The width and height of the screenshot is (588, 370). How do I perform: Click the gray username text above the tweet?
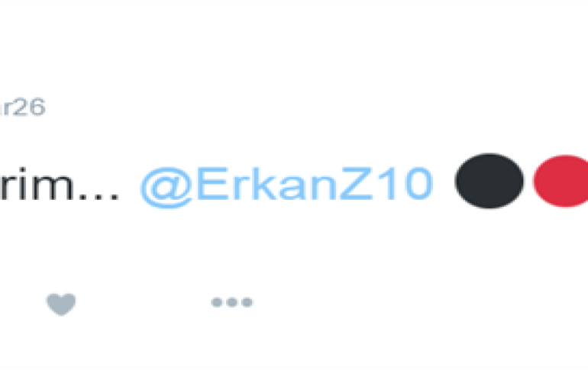click(22, 107)
